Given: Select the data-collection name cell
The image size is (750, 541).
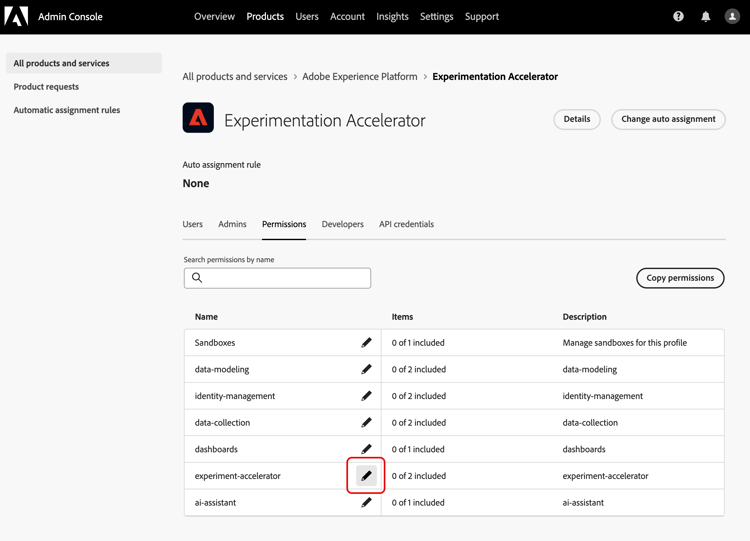Looking at the screenshot, I should click(x=222, y=422).
